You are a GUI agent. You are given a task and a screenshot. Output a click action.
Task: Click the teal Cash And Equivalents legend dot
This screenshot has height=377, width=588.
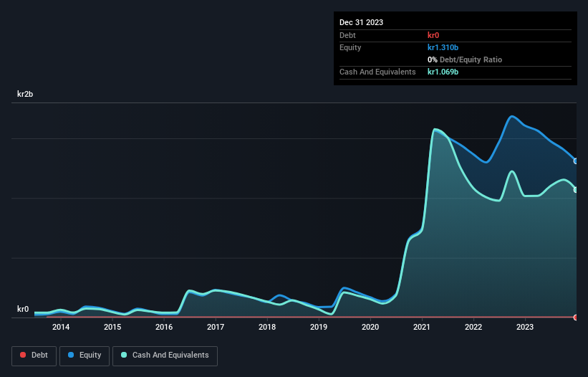(124, 355)
